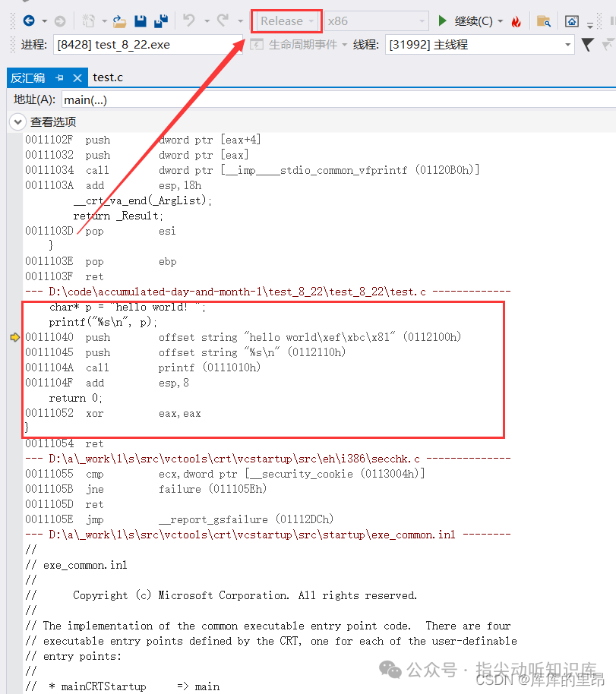
Task: Expand the Undo history dropdown arrow
Action: tap(207, 21)
